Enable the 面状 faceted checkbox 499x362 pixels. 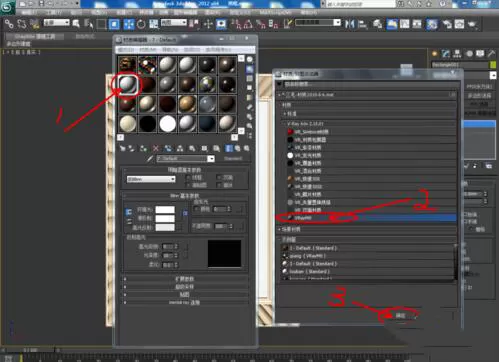point(219,185)
